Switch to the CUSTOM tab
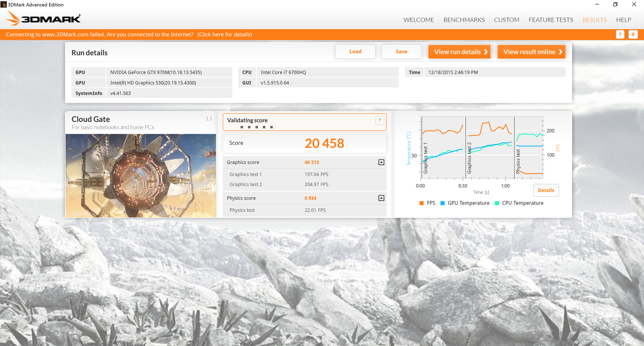The height and width of the screenshot is (346, 644). (506, 20)
